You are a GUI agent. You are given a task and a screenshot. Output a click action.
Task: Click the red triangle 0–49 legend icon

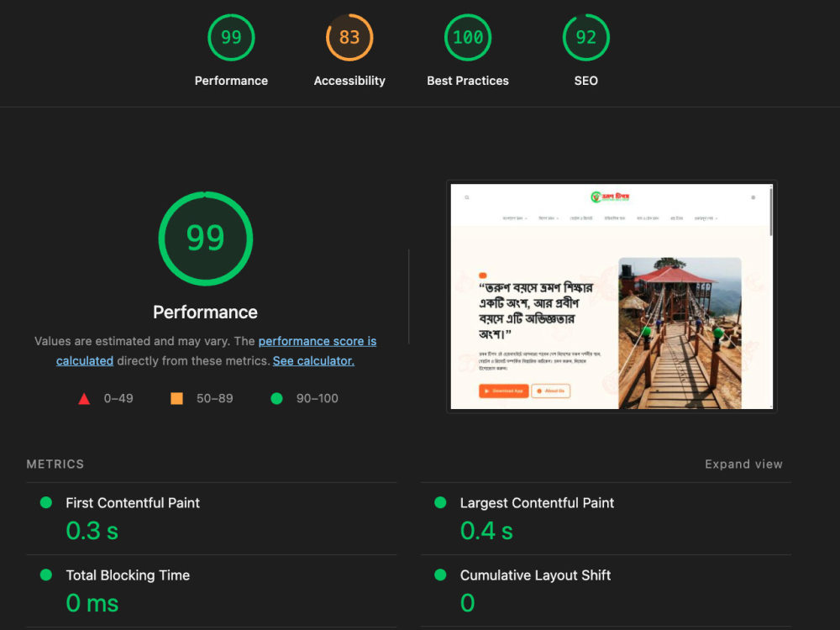click(x=84, y=398)
